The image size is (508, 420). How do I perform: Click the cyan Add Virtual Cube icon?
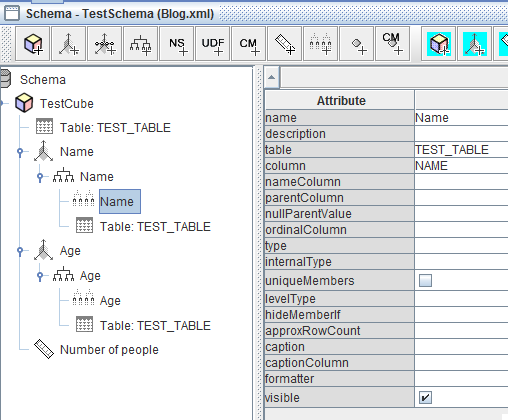[x=439, y=44]
